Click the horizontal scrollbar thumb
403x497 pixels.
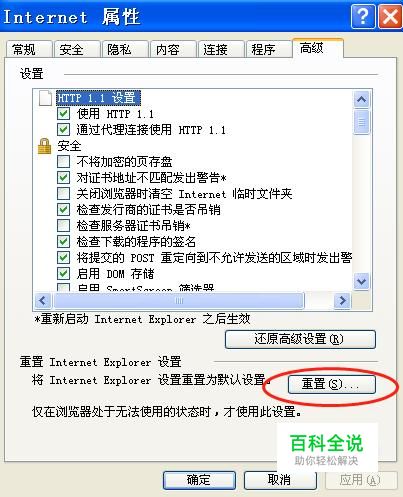pyautogui.click(x=179, y=301)
